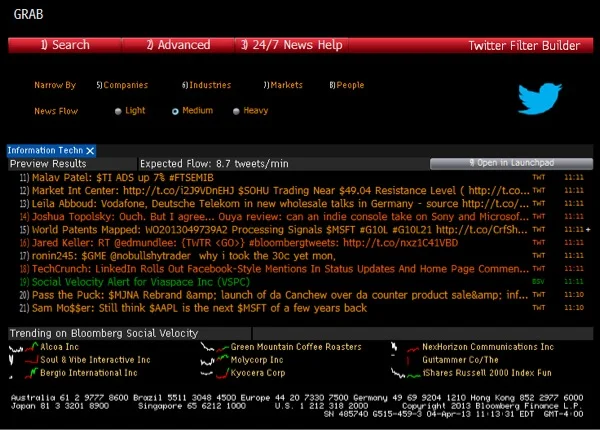
Task: Open Sam Mo$$er $AAPL tweet
Action: (302, 308)
